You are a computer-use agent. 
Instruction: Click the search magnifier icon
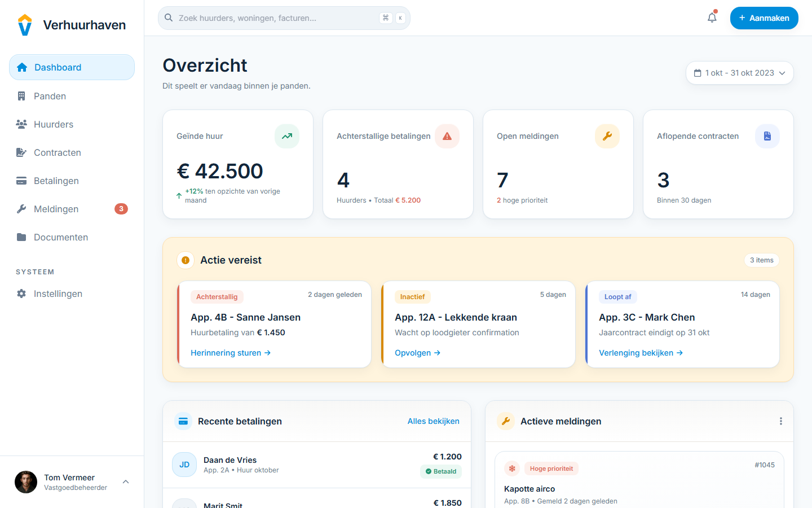(x=169, y=17)
